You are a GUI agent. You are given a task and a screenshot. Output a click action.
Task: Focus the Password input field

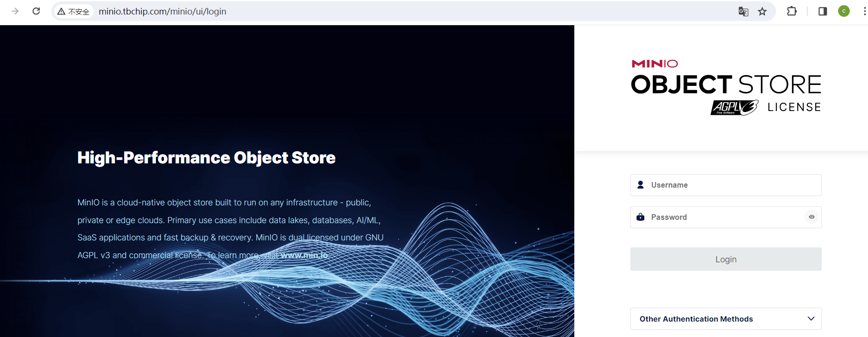pos(726,217)
